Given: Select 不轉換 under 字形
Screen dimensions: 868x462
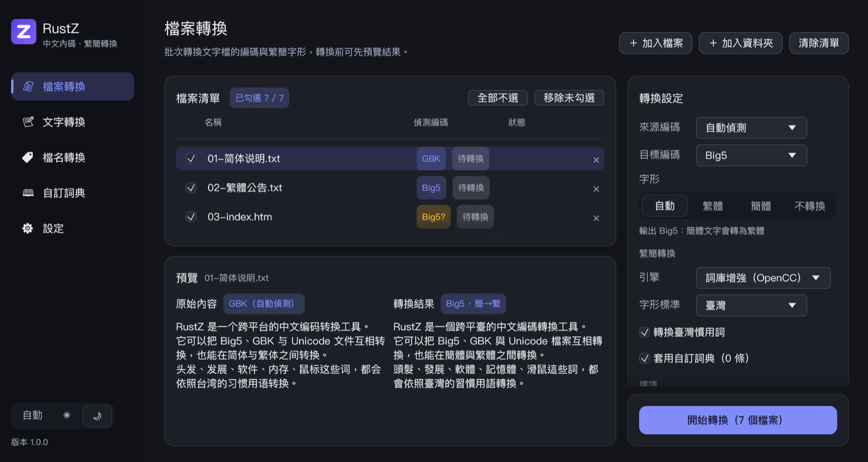Looking at the screenshot, I should [810, 206].
